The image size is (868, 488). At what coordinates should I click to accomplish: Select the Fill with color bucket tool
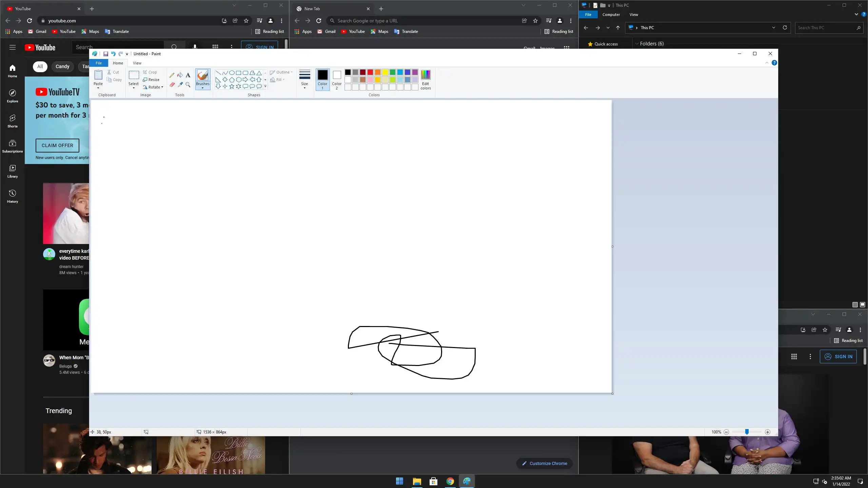180,75
